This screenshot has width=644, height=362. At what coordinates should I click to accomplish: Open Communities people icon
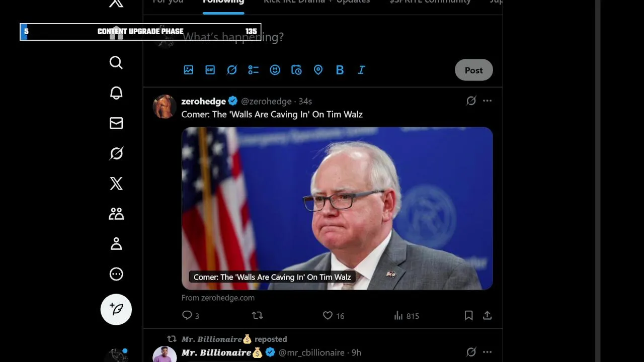116,214
